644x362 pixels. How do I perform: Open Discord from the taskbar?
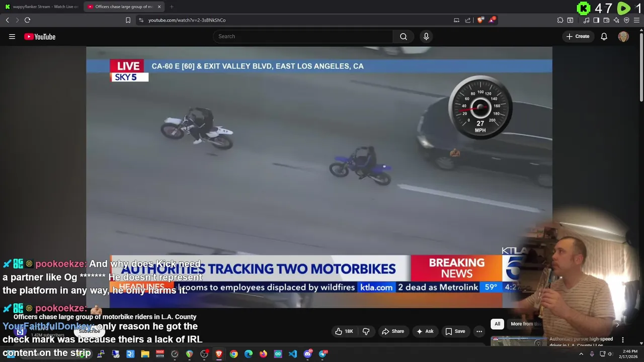[308, 354]
